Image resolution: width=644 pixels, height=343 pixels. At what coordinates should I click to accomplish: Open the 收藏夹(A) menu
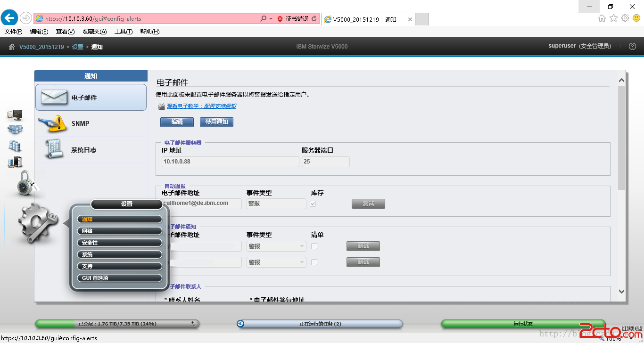click(95, 32)
